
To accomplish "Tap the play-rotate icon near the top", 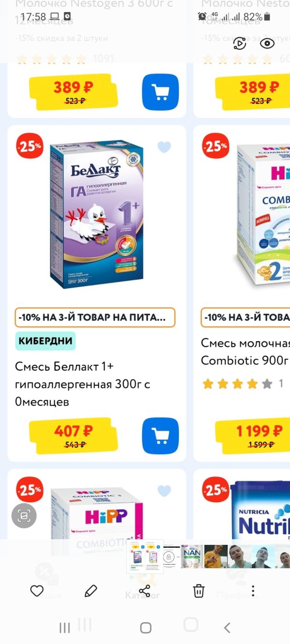I will coord(240,44).
